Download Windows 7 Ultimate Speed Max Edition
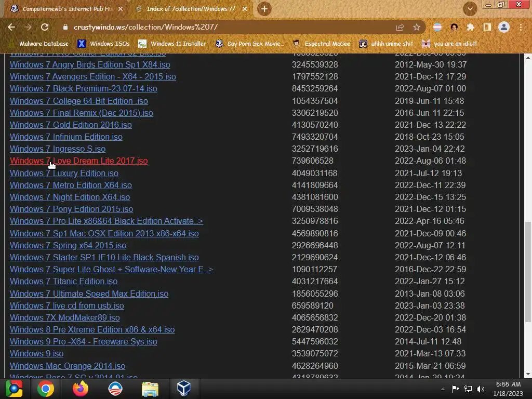This screenshot has height=399, width=532. (89, 294)
